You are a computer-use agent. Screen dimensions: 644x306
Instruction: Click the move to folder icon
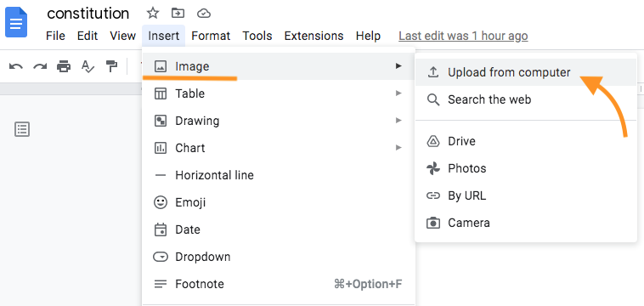click(x=178, y=14)
